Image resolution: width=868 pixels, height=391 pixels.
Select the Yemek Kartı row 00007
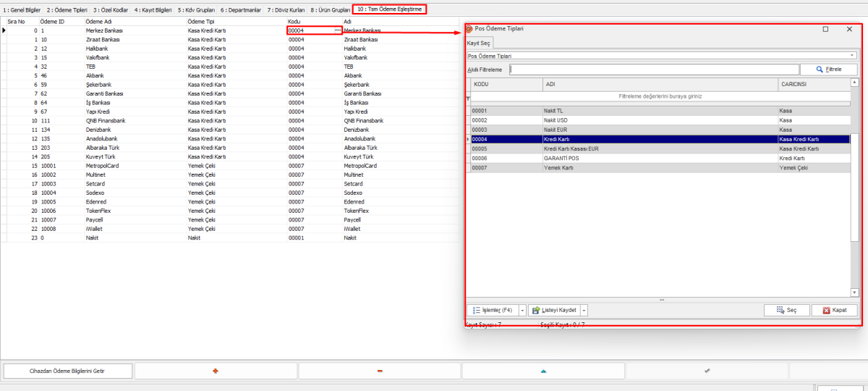pyautogui.click(x=651, y=167)
